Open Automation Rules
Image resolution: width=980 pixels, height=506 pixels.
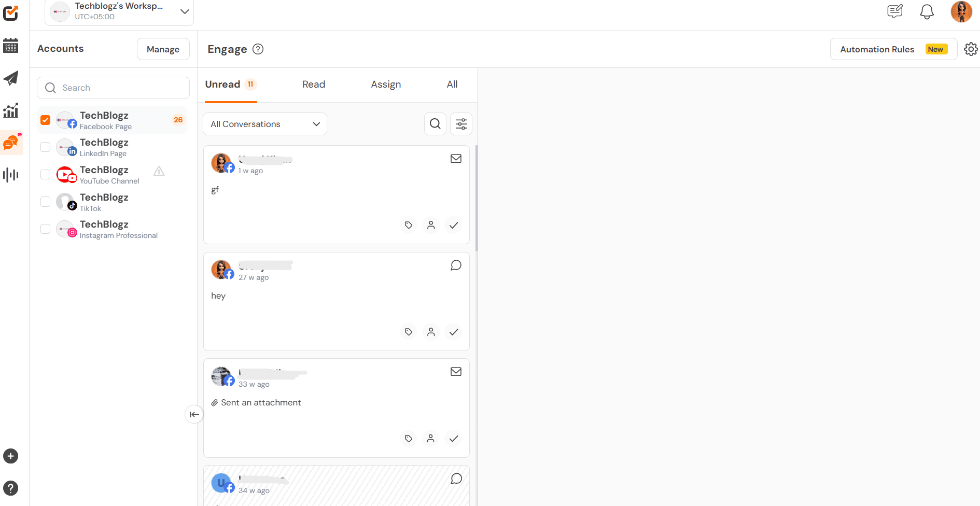pos(877,49)
